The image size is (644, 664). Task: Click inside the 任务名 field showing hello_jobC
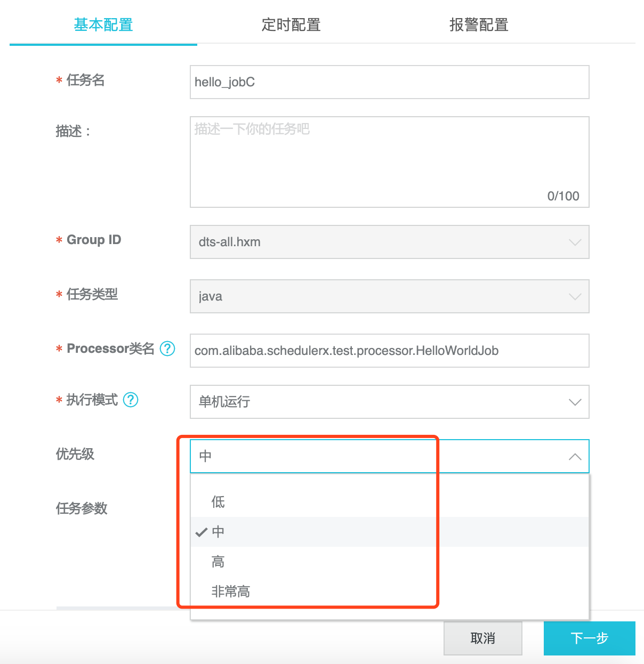[x=389, y=82]
